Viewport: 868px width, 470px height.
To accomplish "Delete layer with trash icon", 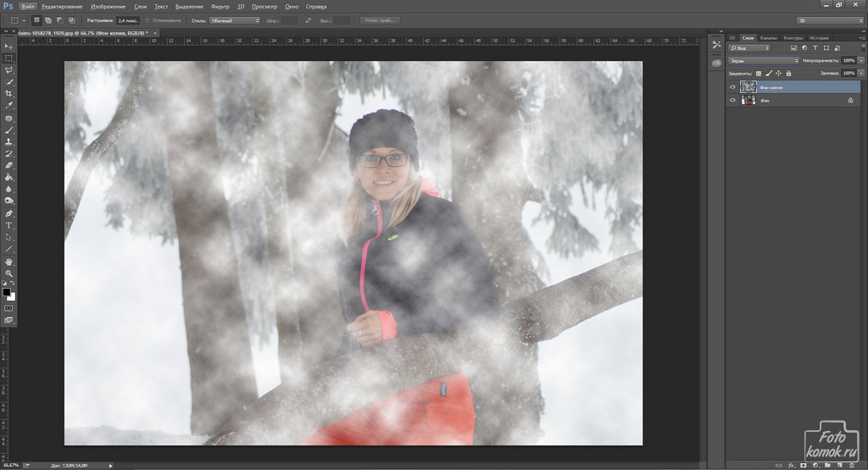I will [x=851, y=466].
